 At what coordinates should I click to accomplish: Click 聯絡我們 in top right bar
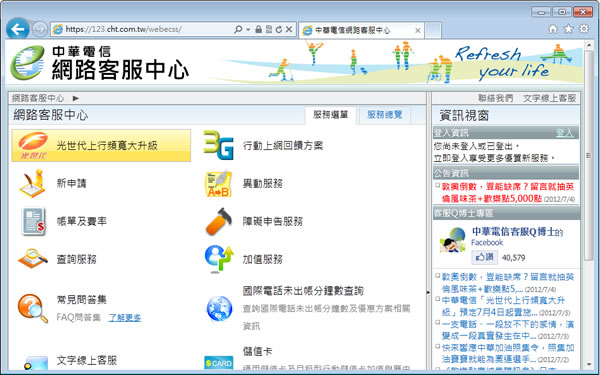(496, 98)
